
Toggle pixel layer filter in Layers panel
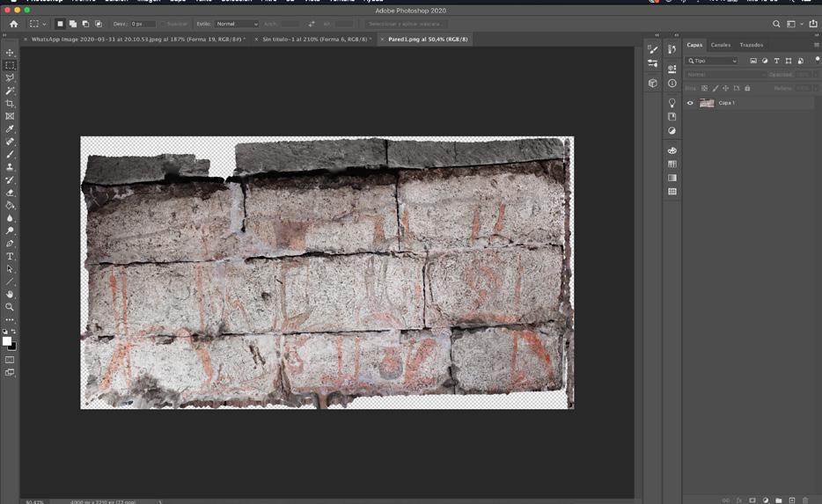coord(753,61)
